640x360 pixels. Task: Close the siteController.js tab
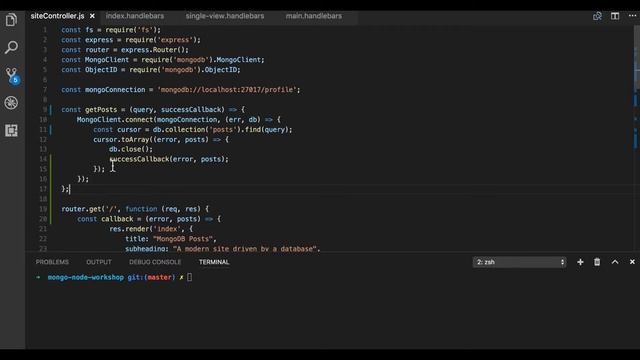coord(92,16)
